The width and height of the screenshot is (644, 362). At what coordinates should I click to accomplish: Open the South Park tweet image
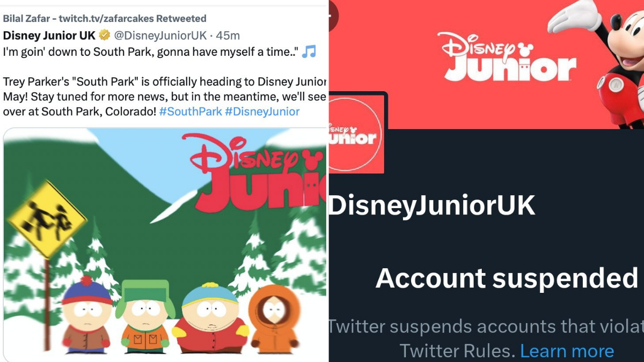pos(165,245)
